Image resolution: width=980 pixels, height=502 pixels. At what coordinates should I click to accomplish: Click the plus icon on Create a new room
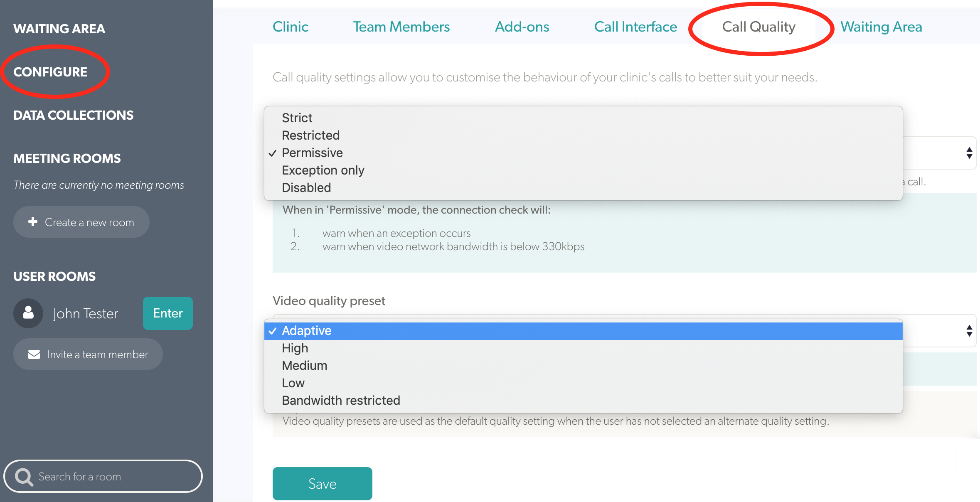[x=33, y=222]
